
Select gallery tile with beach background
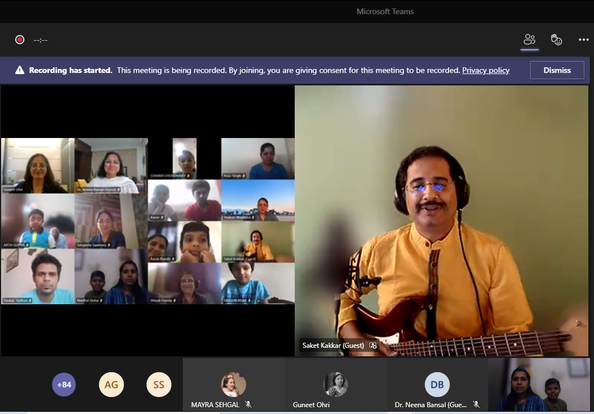(x=258, y=200)
